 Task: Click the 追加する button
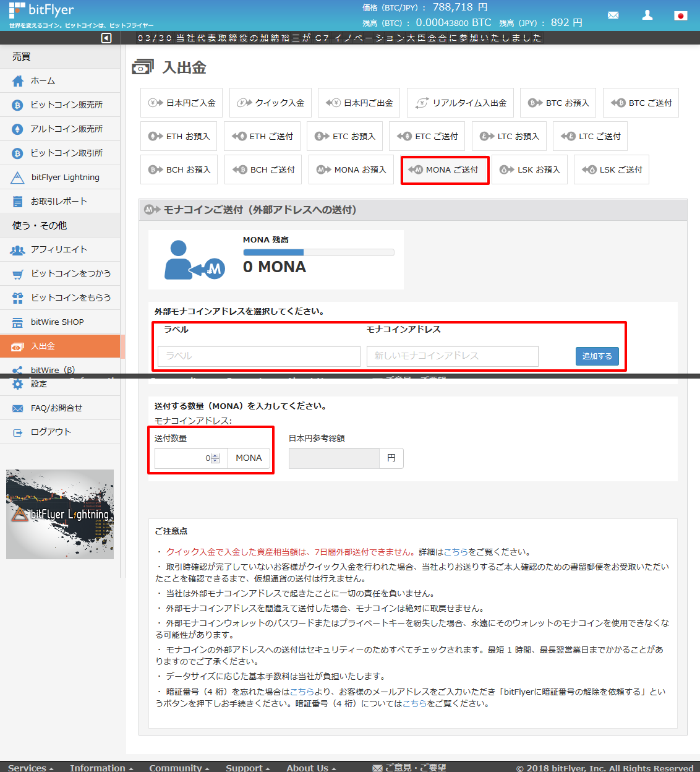[597, 356]
